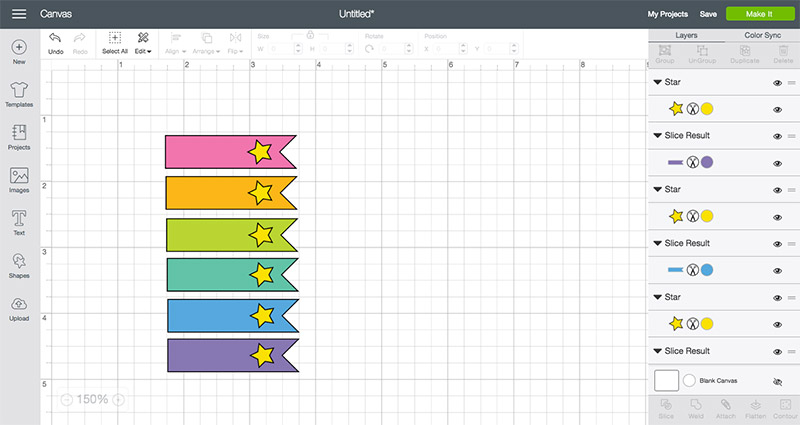Switch to the Color Sync tab
Image resolution: width=800 pixels, height=425 pixels.
762,35
